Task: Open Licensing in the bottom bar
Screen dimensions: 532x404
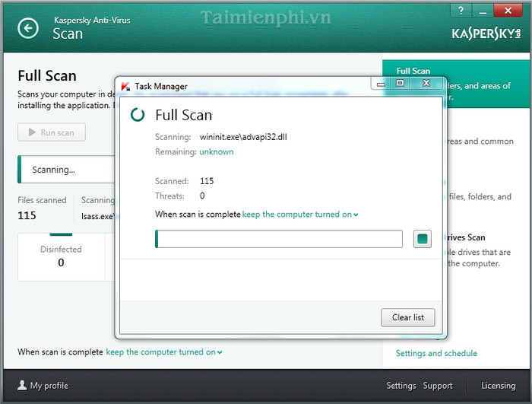Action: coord(499,386)
